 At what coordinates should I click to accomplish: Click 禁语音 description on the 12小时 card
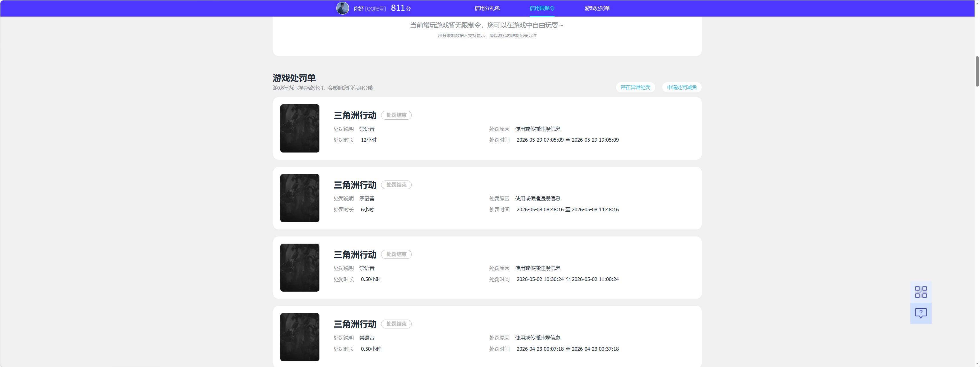[367, 129]
